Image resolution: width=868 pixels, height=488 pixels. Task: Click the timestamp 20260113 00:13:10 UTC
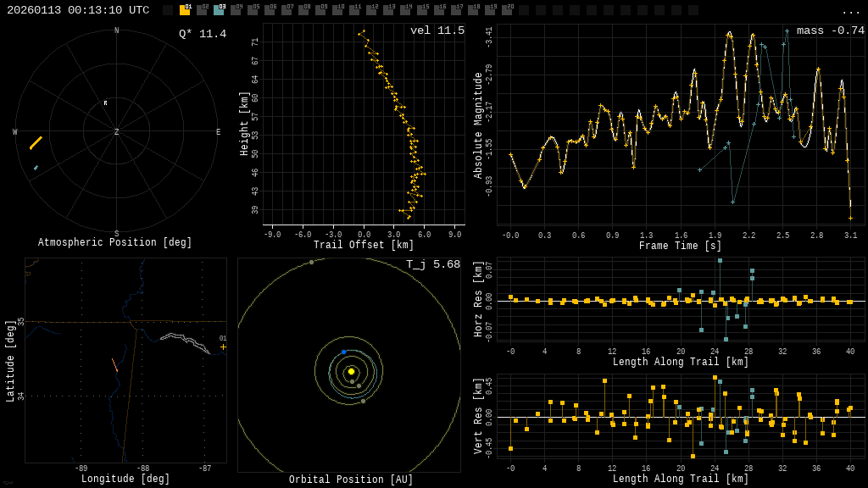[x=78, y=10]
